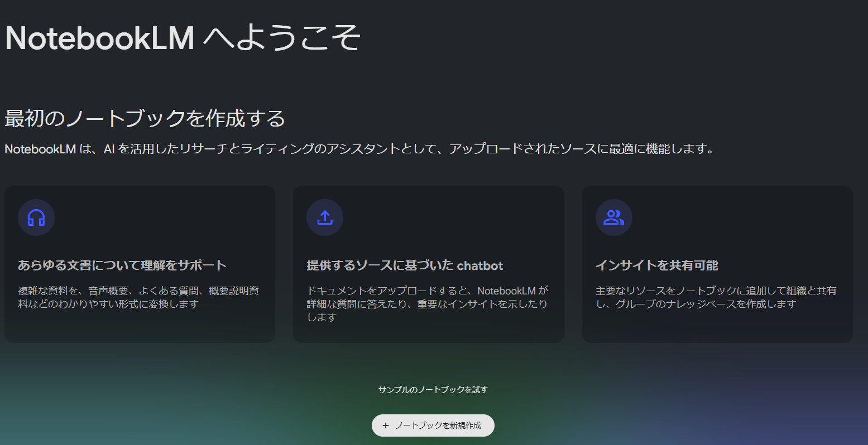
Task: Open the 提供するソースに基づいた chatbot card
Action: click(428, 264)
